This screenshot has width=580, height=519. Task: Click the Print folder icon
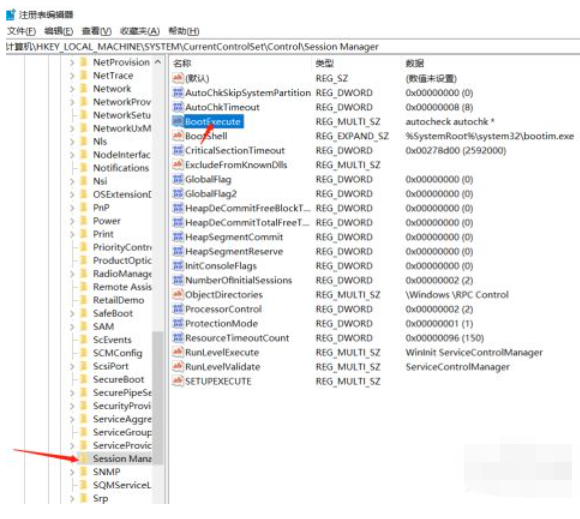point(84,234)
